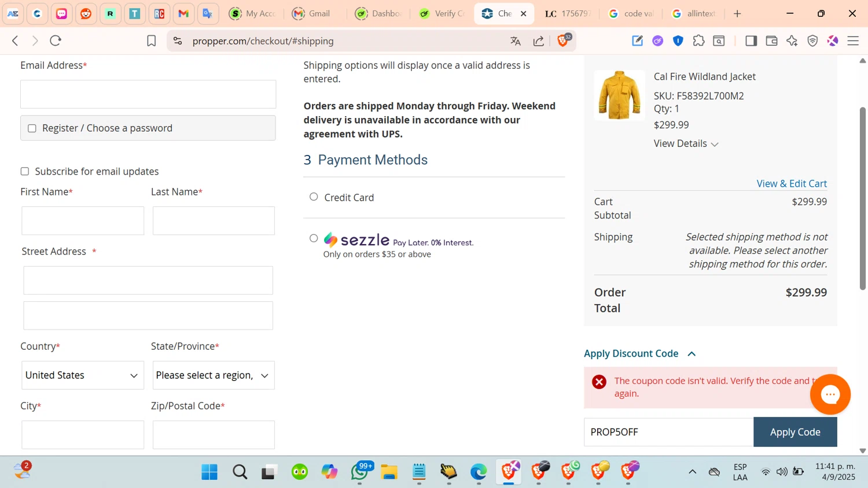Click the share page icon

[539, 41]
